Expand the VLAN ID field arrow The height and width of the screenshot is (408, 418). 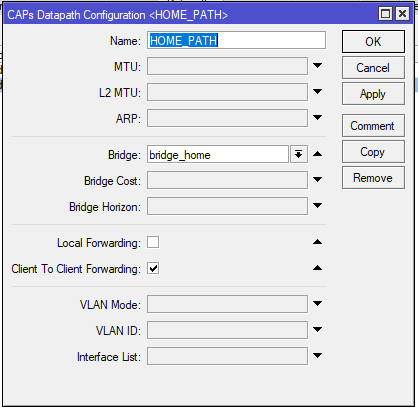318,330
